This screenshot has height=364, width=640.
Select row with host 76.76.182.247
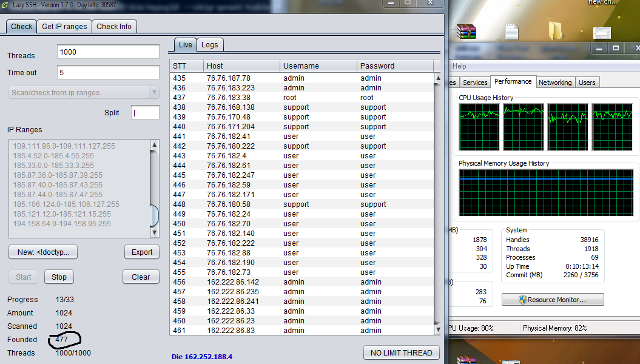pos(301,175)
